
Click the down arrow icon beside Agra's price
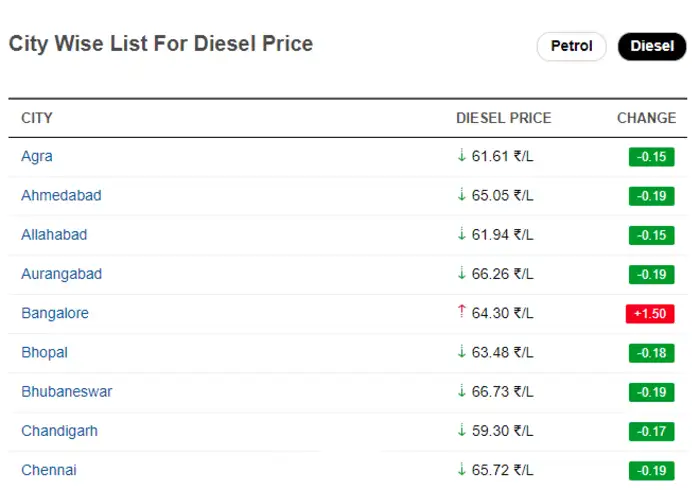click(461, 156)
